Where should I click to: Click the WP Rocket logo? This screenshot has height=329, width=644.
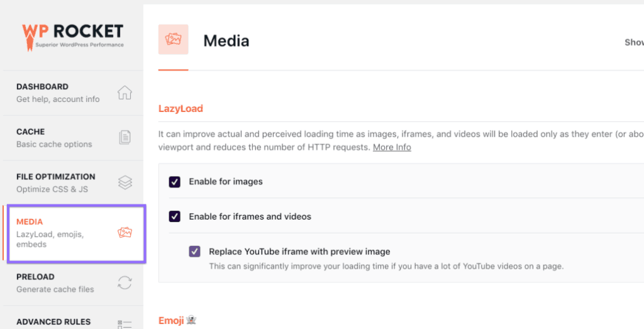tap(73, 36)
